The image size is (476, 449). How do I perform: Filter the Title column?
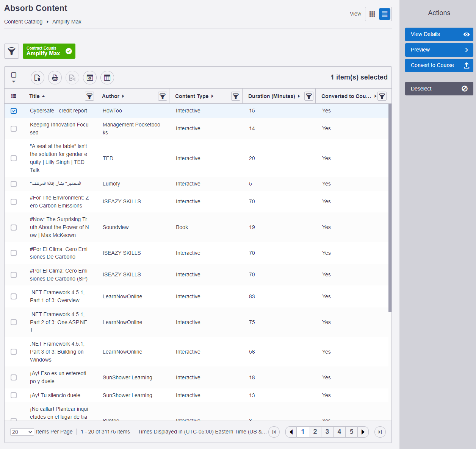pos(89,96)
